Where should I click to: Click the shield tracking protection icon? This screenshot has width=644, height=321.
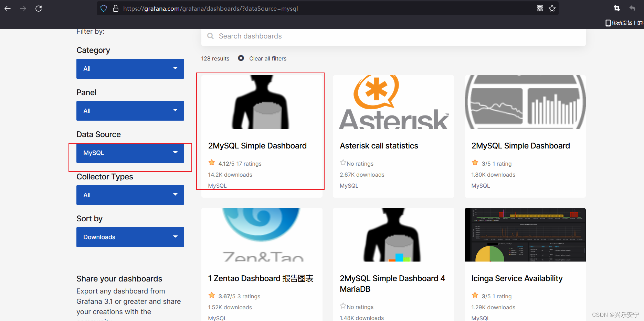click(x=104, y=9)
